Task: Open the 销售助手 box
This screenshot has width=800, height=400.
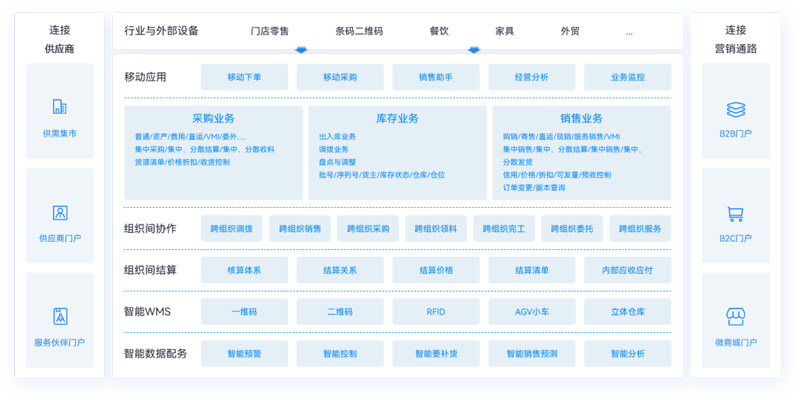Action: pos(435,77)
